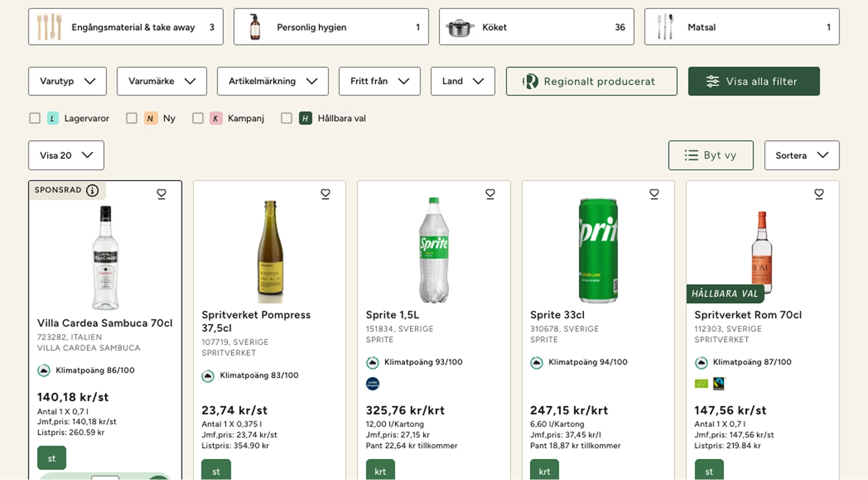Click the Ny N badge
The width and height of the screenshot is (868, 480).
[151, 118]
